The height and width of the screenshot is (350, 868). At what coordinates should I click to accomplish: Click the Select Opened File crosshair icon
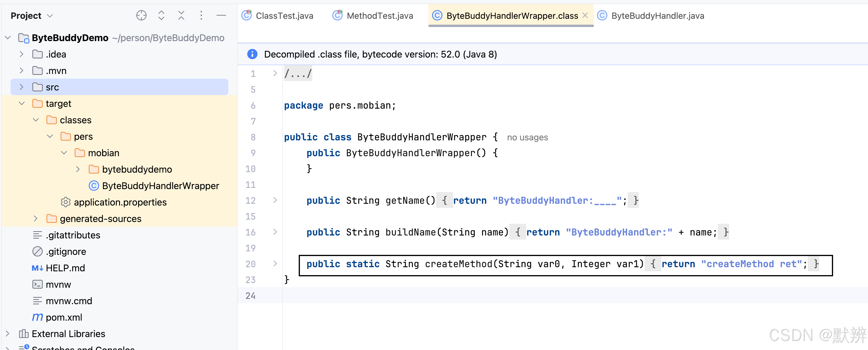[x=141, y=16]
